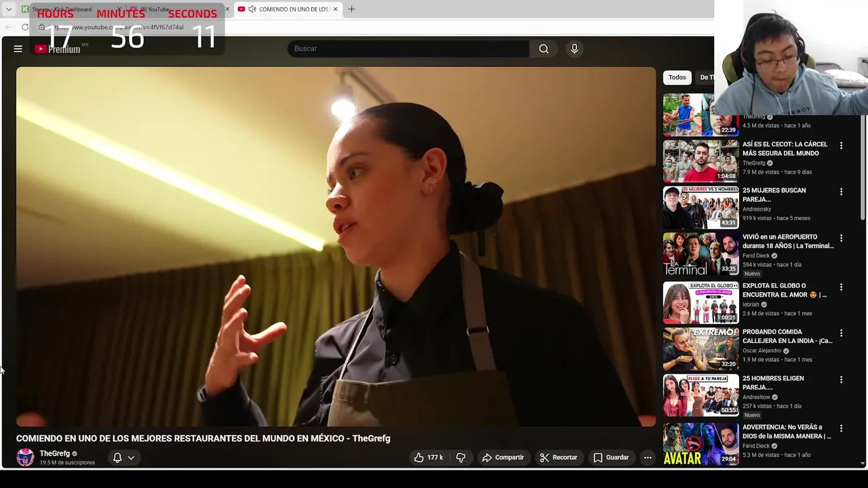Save the video with Guardar

click(611, 457)
